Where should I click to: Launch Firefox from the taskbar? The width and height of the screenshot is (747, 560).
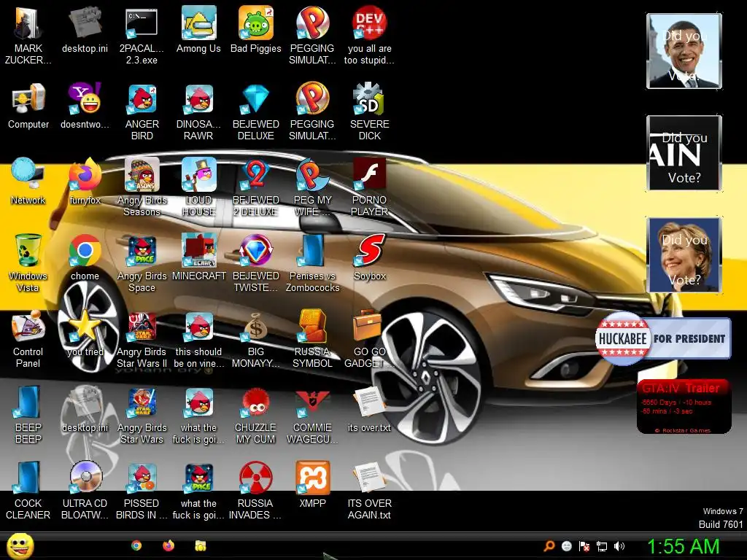[169, 545]
